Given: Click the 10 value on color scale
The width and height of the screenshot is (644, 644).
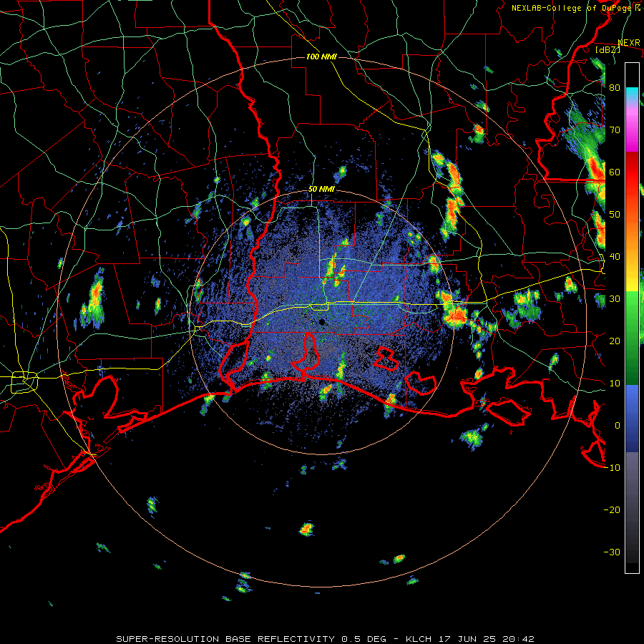Looking at the screenshot, I should pos(615,384).
